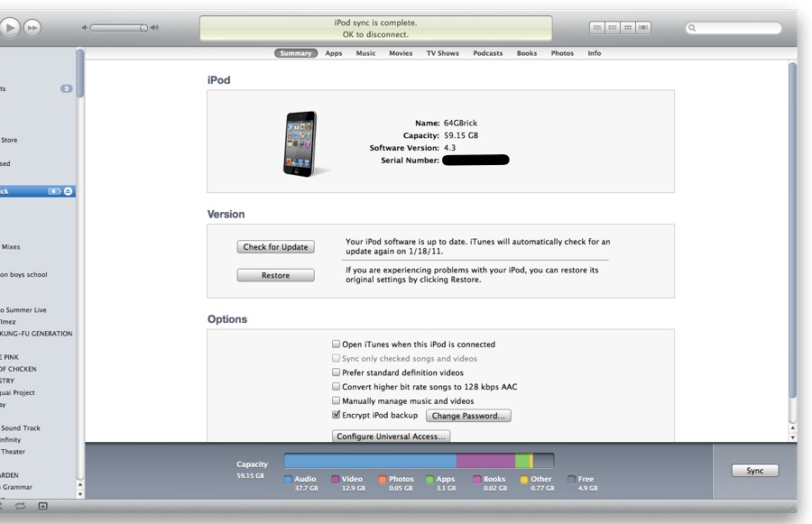Eject the iPod in the sidebar
This screenshot has height=524, width=812.
(68, 191)
